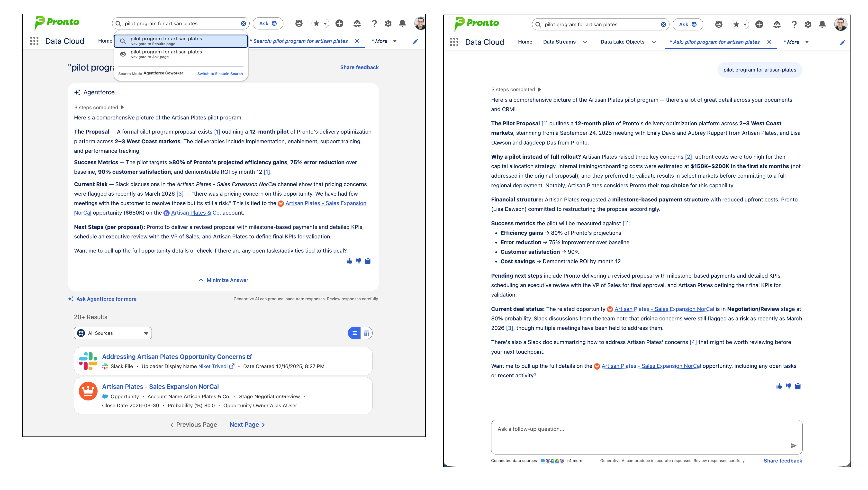
Task: Send the follow-up question
Action: 794,446
